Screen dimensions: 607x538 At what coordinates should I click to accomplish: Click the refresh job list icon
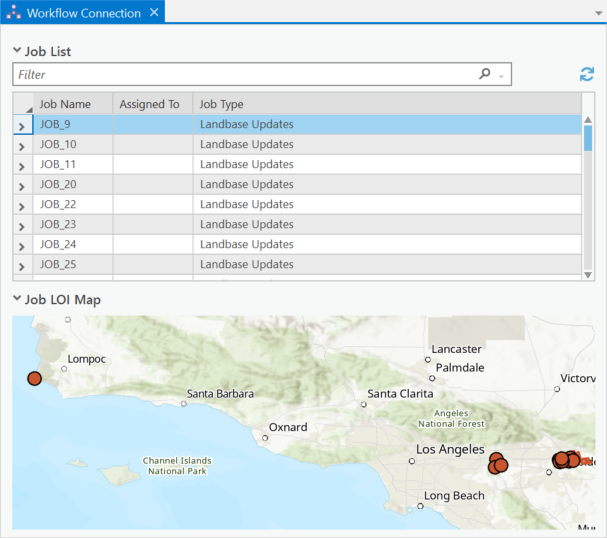(x=587, y=75)
